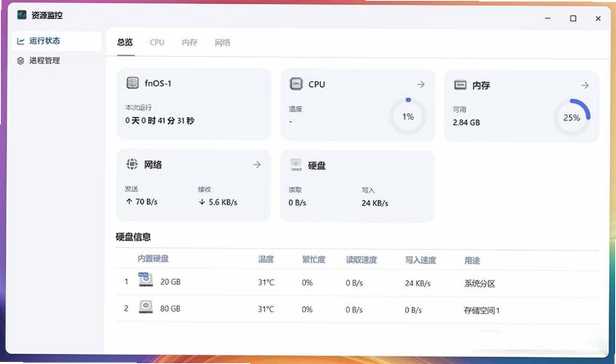Click the available memory value 2.84 GB

(x=467, y=122)
